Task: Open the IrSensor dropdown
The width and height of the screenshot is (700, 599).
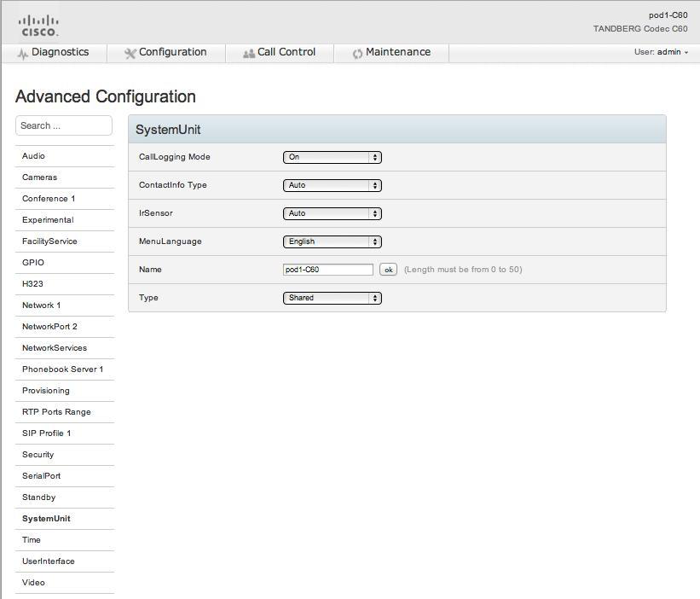Action: pos(333,213)
